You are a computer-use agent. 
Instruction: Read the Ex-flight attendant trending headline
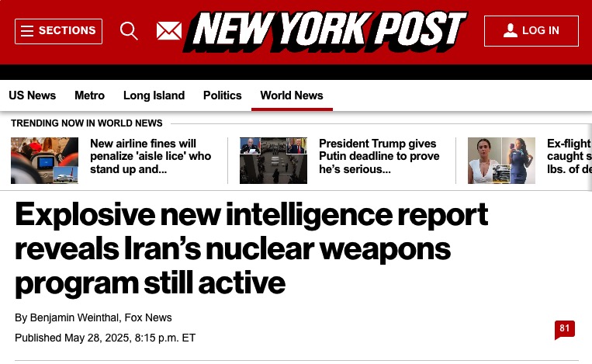coord(569,156)
